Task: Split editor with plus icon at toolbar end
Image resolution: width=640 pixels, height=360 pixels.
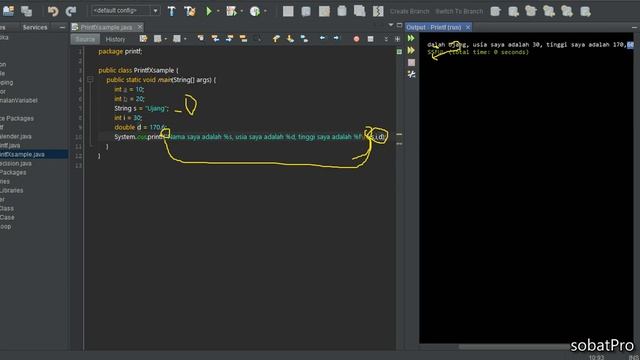Action: tap(397, 39)
